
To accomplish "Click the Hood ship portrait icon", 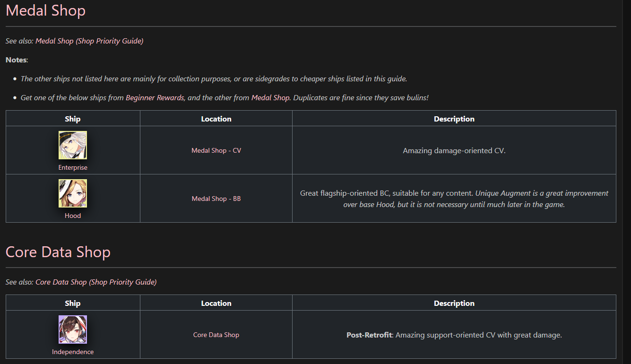I will 73,193.
